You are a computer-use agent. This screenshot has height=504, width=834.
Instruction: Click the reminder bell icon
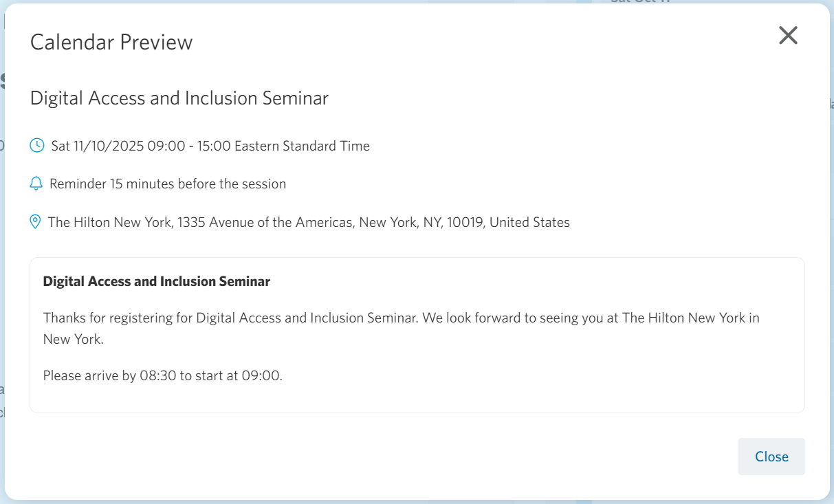coord(36,184)
